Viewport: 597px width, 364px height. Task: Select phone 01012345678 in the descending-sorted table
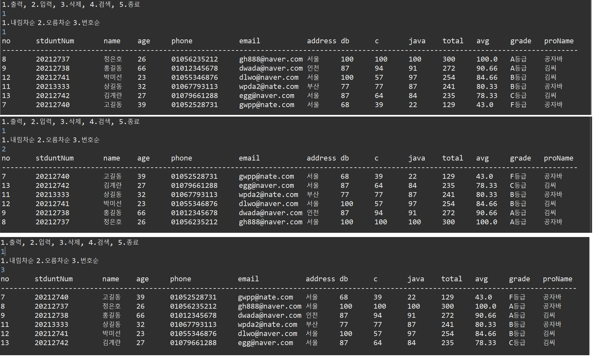coord(195,68)
